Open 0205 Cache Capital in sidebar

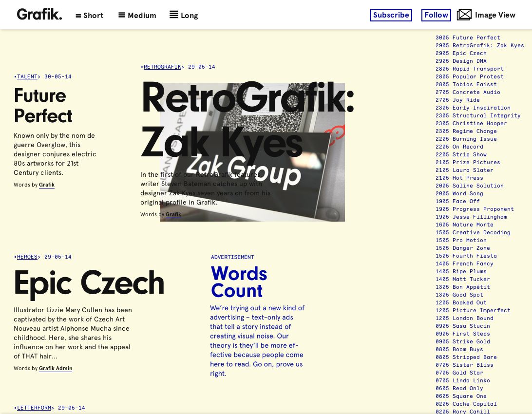(466, 404)
